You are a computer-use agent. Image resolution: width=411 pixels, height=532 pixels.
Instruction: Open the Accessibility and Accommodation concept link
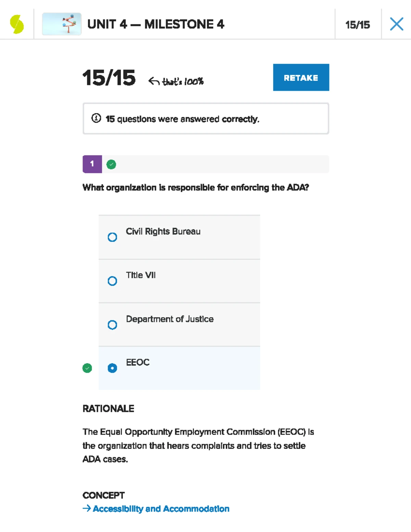click(x=161, y=509)
